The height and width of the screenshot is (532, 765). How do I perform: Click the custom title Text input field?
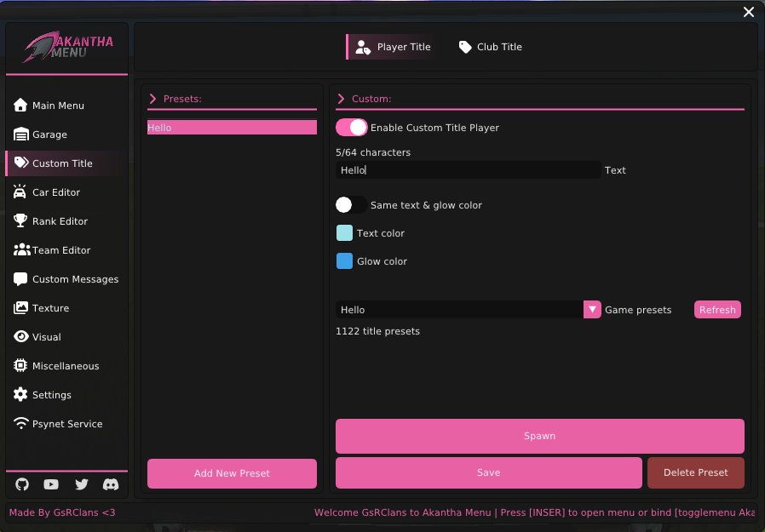click(468, 170)
